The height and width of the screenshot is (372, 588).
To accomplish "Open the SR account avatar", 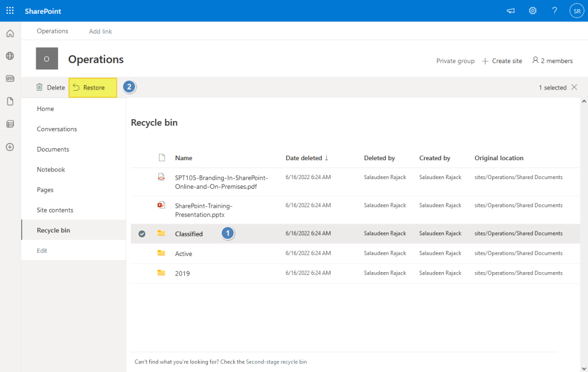I will [577, 11].
